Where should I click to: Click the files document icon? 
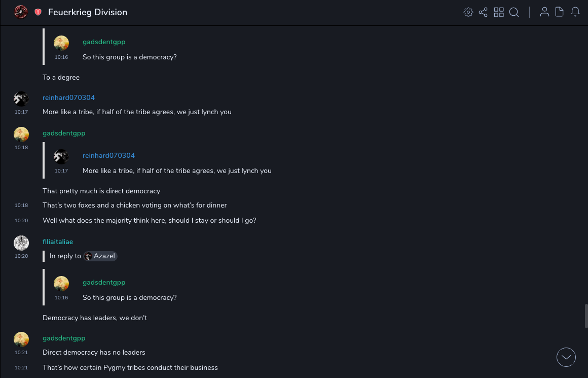[x=560, y=12]
